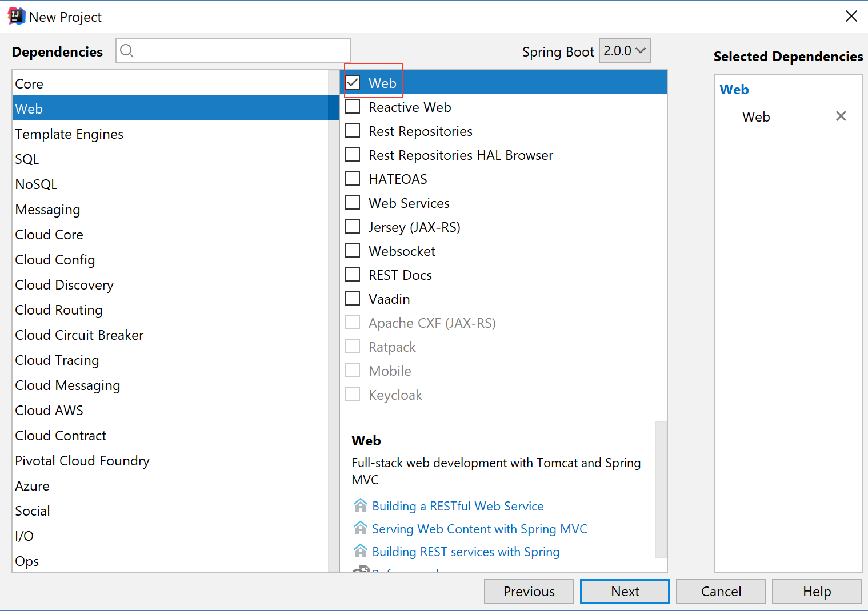Tick Rest Repositories HAL Browser checkbox

pos(353,155)
